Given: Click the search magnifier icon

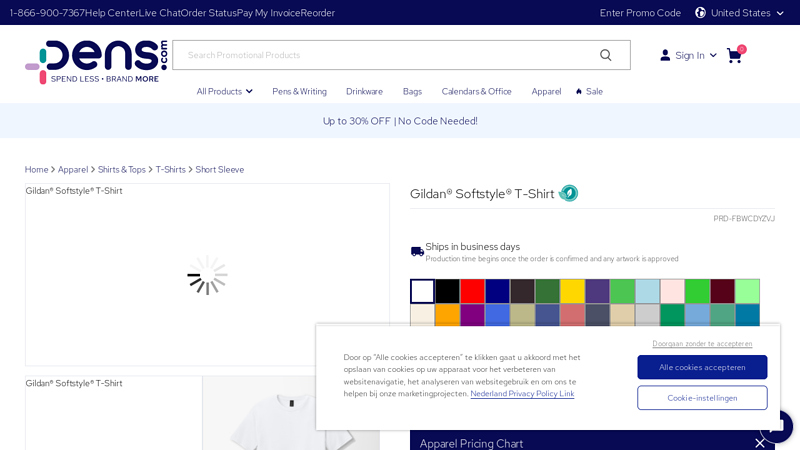Looking at the screenshot, I should click(x=605, y=55).
